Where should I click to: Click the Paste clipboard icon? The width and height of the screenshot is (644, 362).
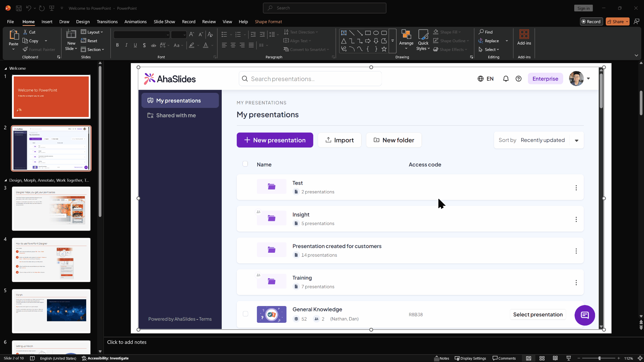13,35
